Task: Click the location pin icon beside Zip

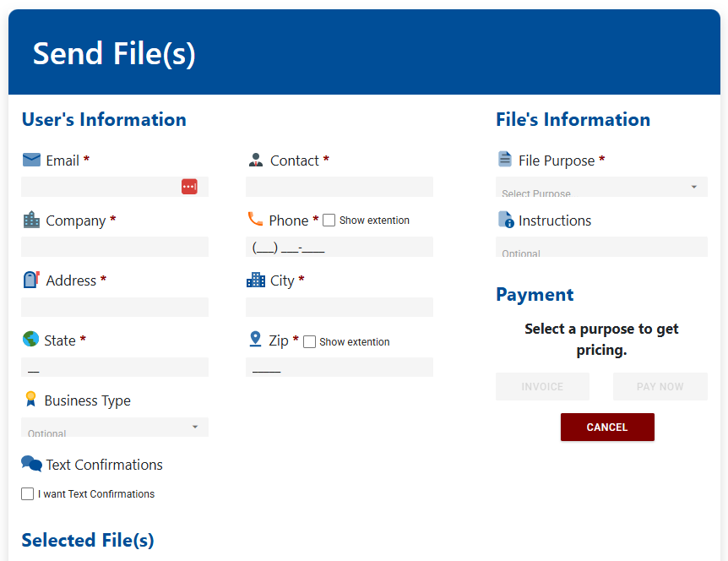Action: [255, 340]
